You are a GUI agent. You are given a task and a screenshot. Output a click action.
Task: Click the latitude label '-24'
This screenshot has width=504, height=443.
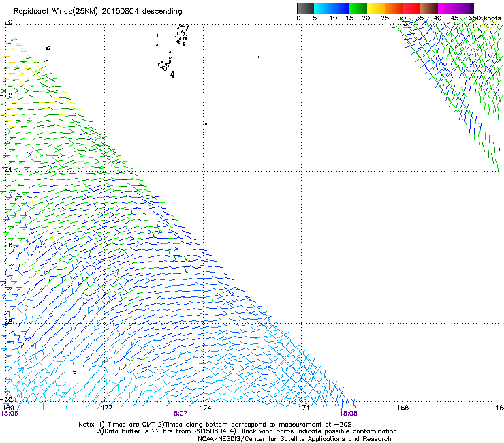pyautogui.click(x=6, y=169)
